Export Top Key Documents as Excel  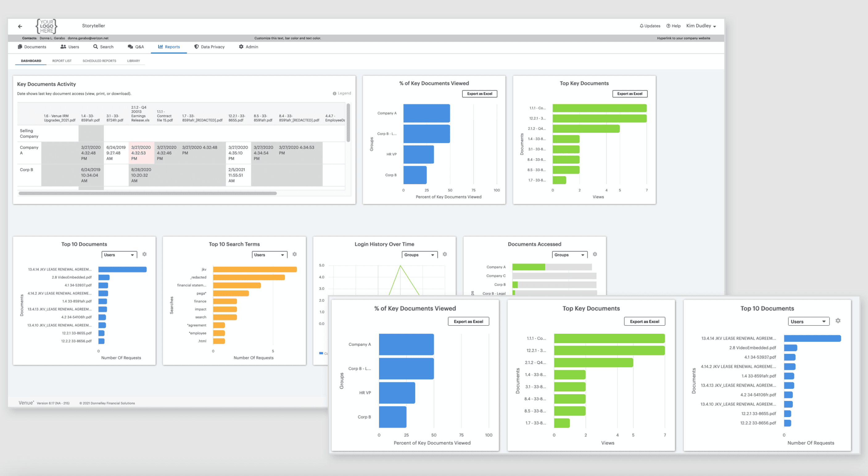(x=630, y=94)
